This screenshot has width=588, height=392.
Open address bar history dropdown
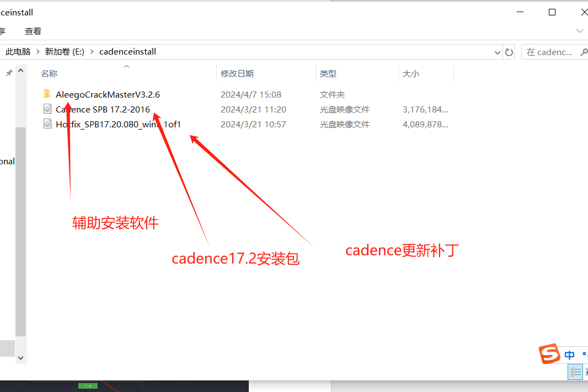coord(497,52)
